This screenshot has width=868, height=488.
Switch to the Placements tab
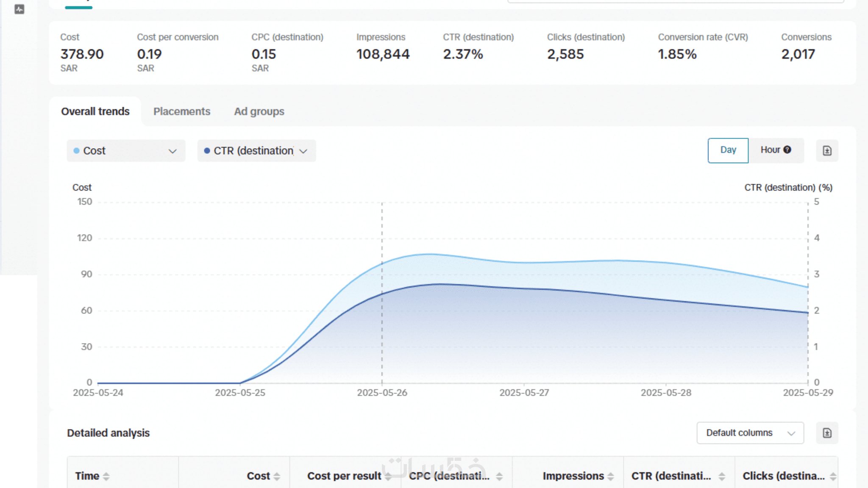tap(181, 111)
